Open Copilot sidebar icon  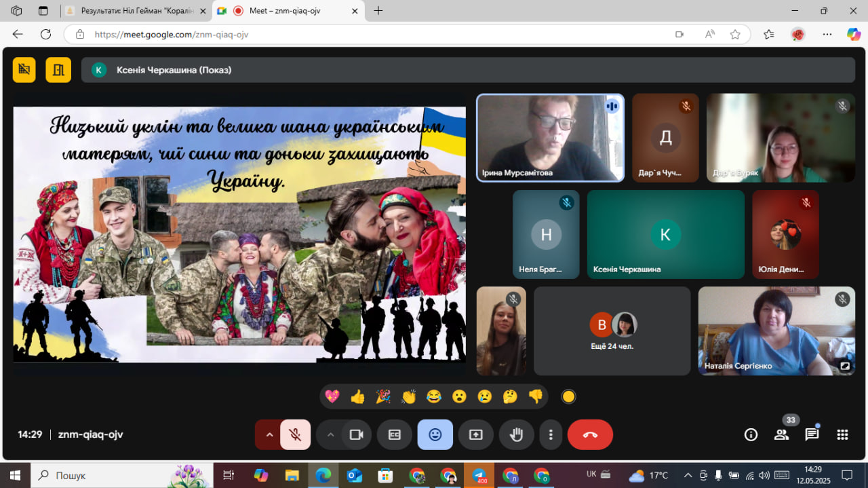pyautogui.click(x=854, y=34)
